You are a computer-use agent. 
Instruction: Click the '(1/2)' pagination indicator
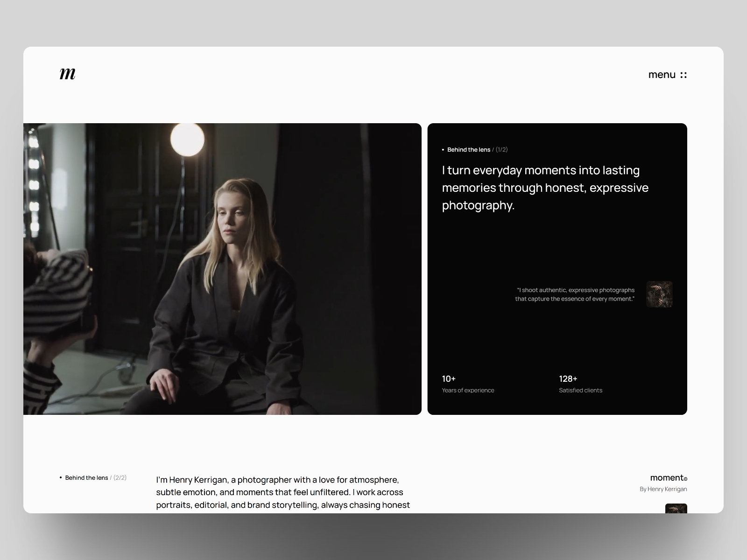501,149
